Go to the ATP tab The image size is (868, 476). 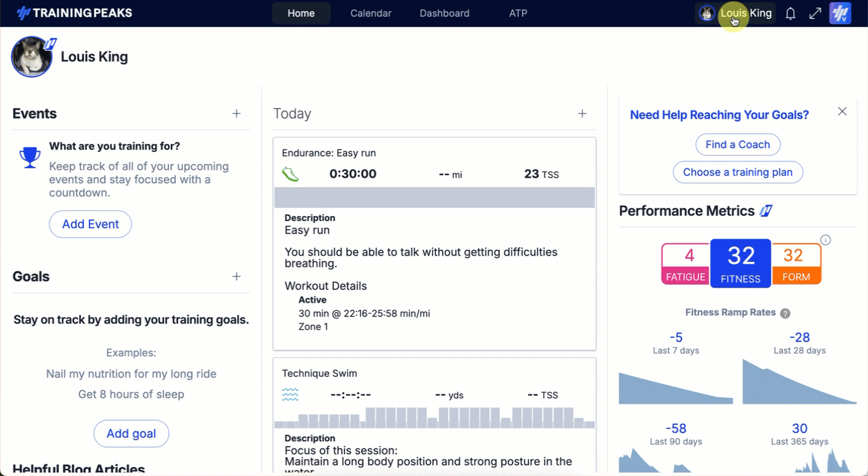coord(518,13)
